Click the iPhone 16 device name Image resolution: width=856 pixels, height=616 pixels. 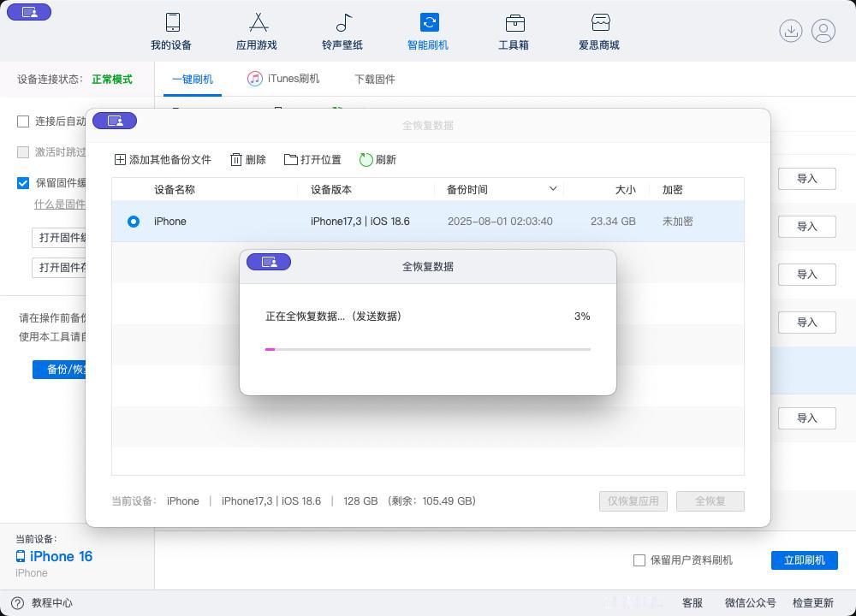61,556
